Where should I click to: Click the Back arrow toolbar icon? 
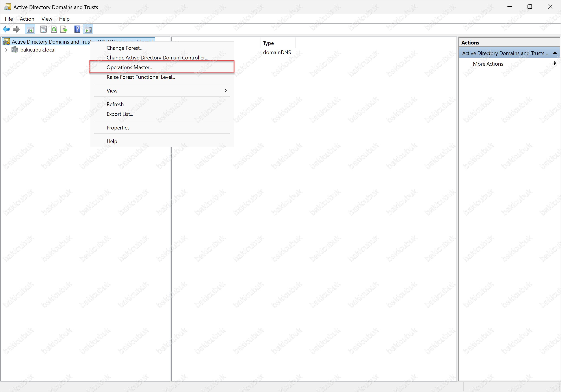[x=6, y=29]
